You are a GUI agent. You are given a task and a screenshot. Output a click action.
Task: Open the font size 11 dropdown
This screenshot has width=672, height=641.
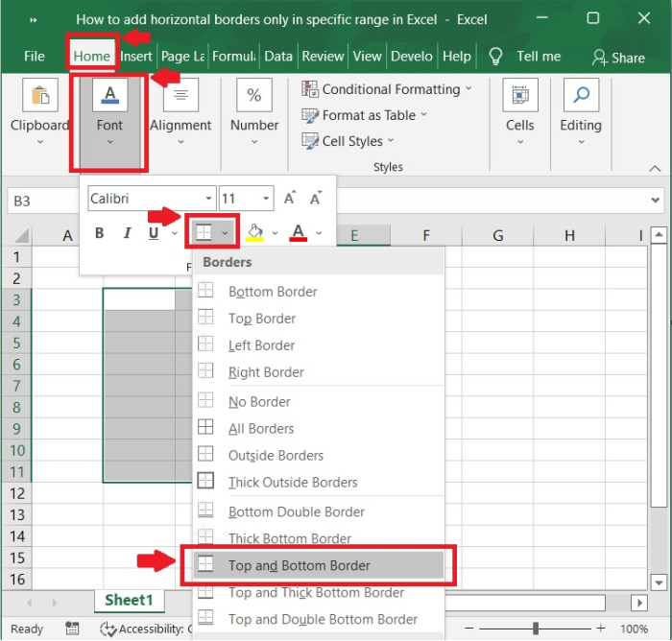point(266,199)
